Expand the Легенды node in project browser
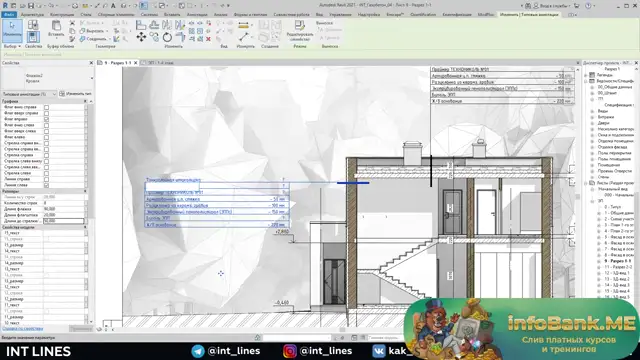This screenshot has height=360, width=640. pyautogui.click(x=586, y=75)
